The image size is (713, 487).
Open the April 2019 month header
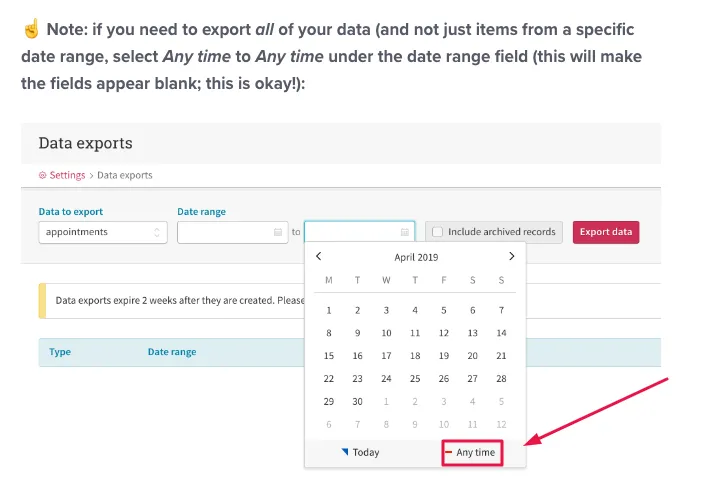416,257
